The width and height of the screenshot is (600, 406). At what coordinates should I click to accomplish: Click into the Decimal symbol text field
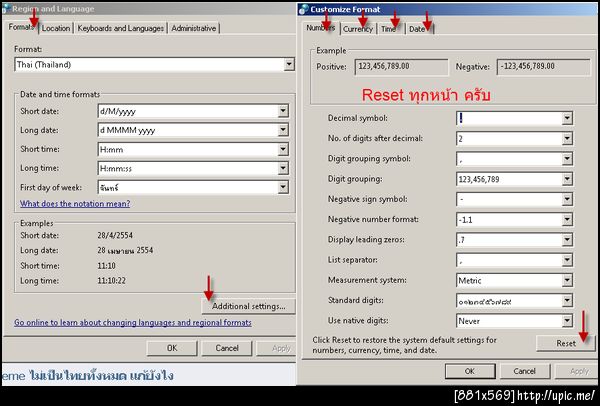click(509, 118)
